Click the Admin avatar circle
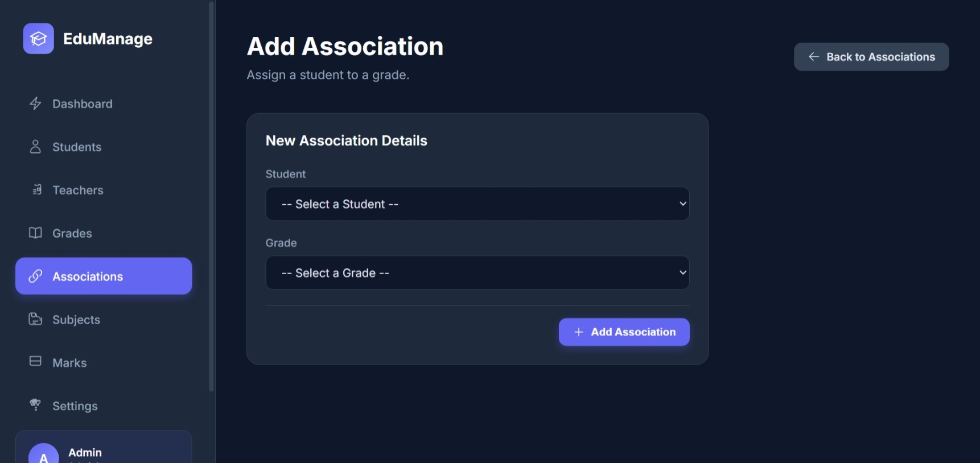This screenshot has width=980, height=463. click(44, 455)
